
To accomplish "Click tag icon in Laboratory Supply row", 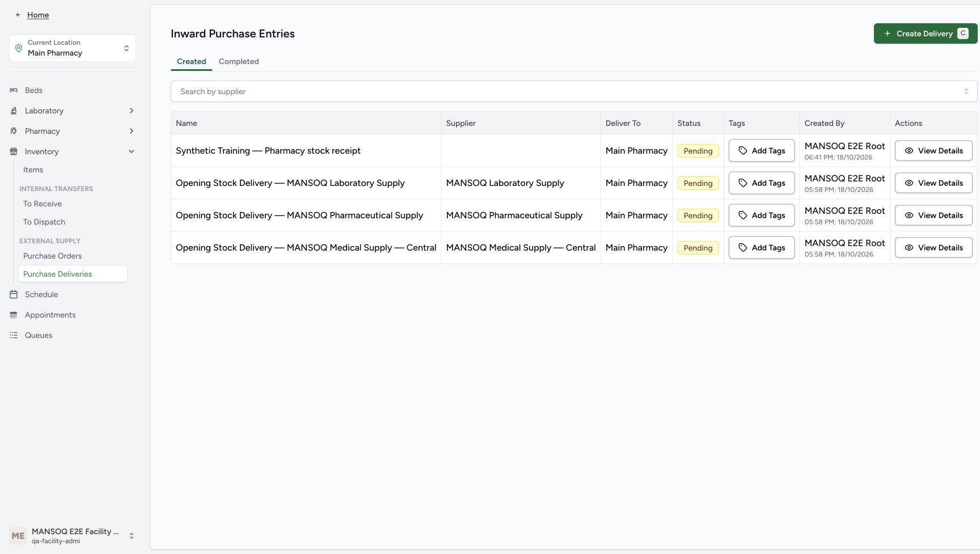I will click(x=743, y=183).
